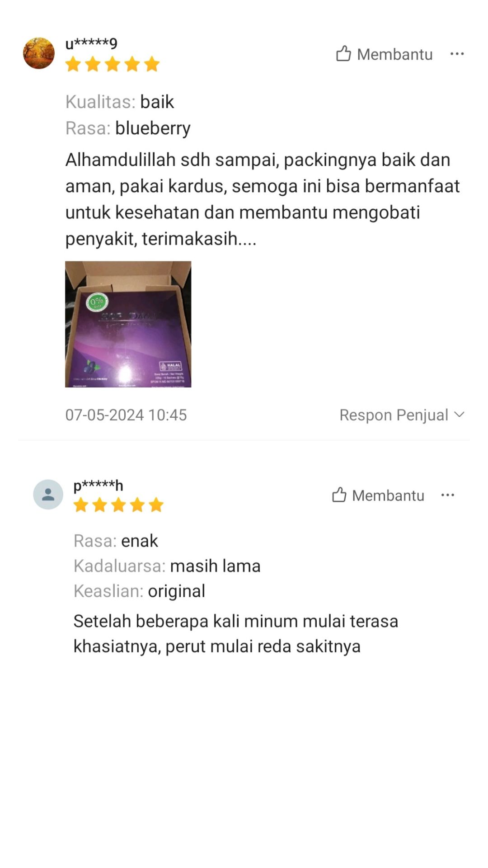
Task: Open username p*****h
Action: [98, 486]
